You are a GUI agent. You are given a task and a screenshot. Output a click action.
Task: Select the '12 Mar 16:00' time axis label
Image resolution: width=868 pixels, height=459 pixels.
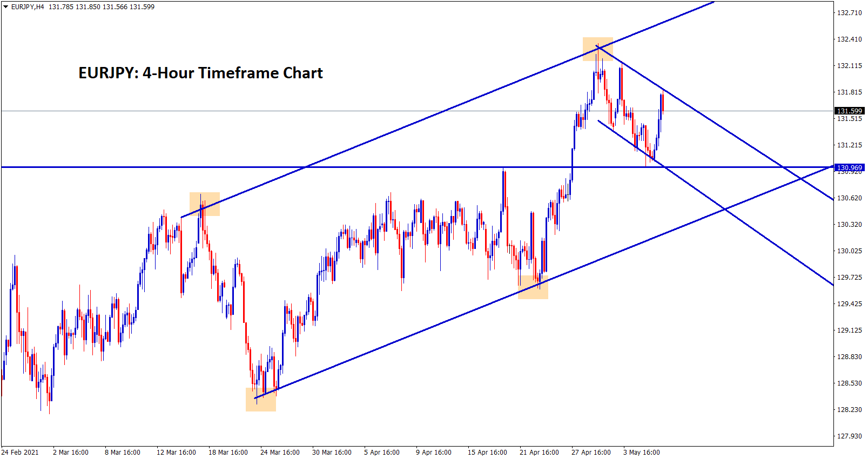[x=176, y=453]
